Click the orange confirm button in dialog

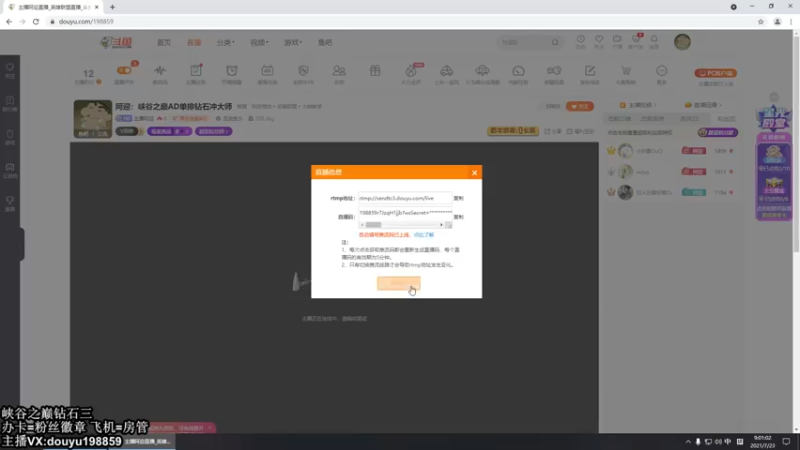[398, 283]
